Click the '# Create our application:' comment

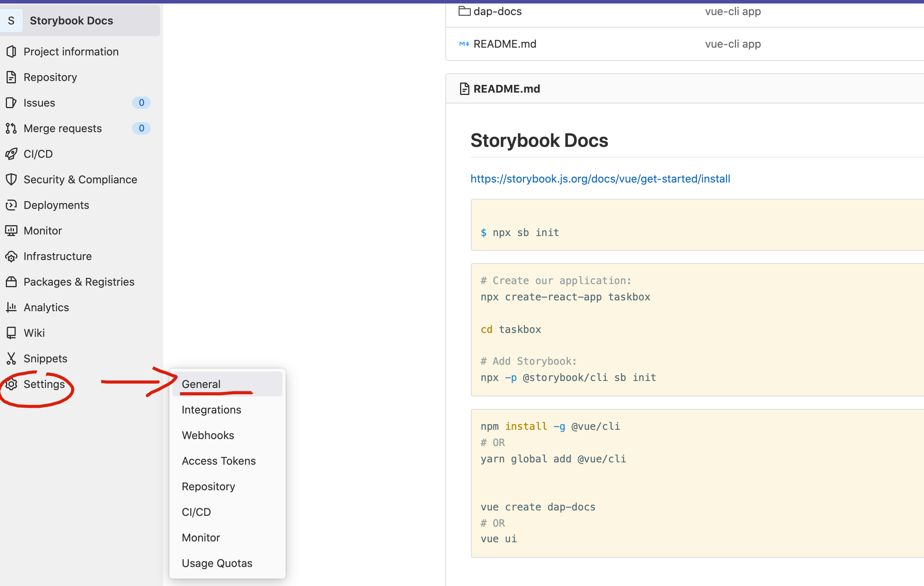[556, 281]
